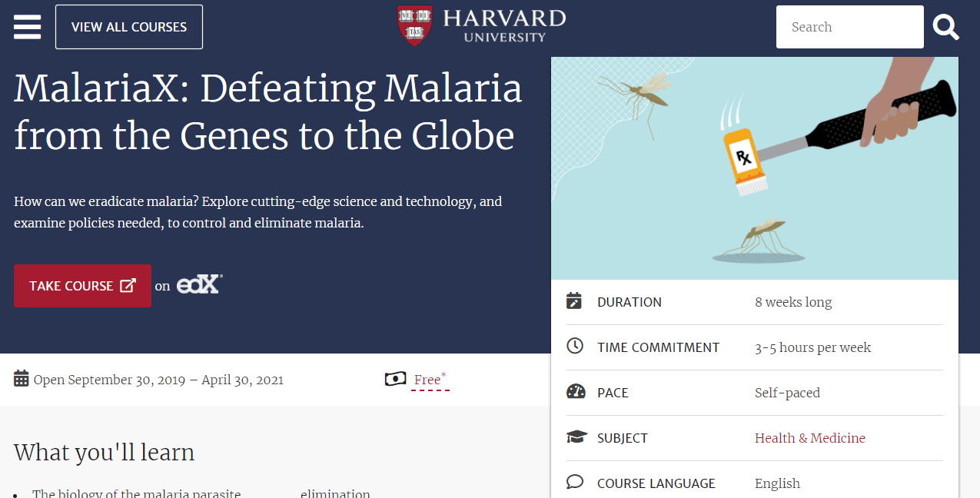This screenshot has width=980, height=498.
Task: Click the external link icon in Take Course
Action: click(x=128, y=286)
